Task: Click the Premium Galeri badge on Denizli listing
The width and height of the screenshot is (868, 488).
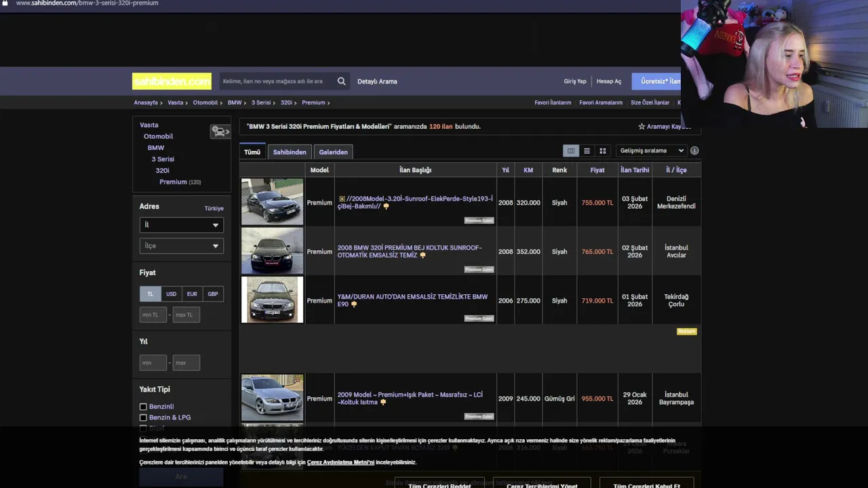Action: 479,220
